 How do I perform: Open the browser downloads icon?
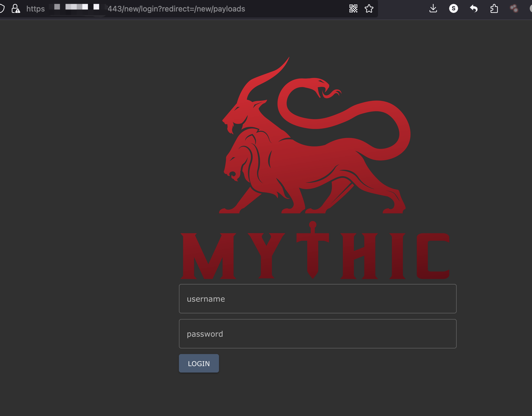[433, 9]
